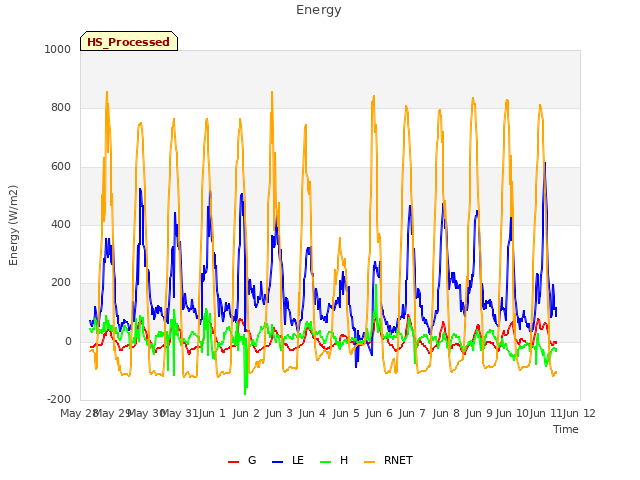Click the Jun 8 x-axis date label
The height and width of the screenshot is (480, 640).
click(446, 413)
